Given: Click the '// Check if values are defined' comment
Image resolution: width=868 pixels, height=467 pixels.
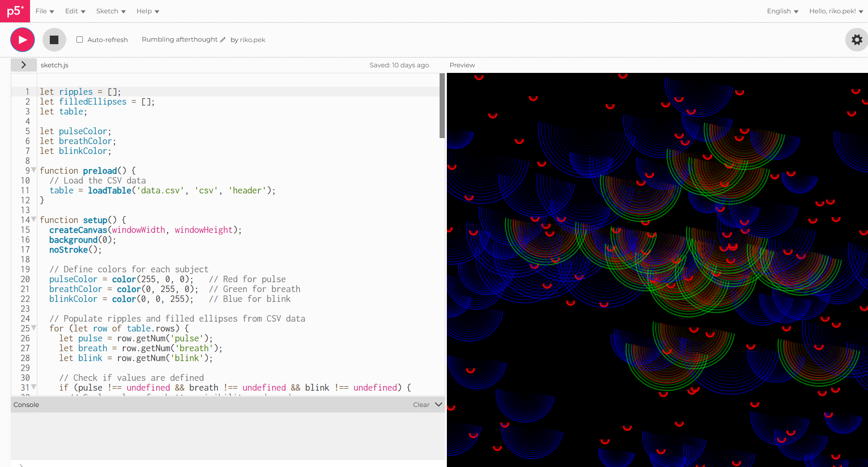Looking at the screenshot, I should [x=131, y=378].
